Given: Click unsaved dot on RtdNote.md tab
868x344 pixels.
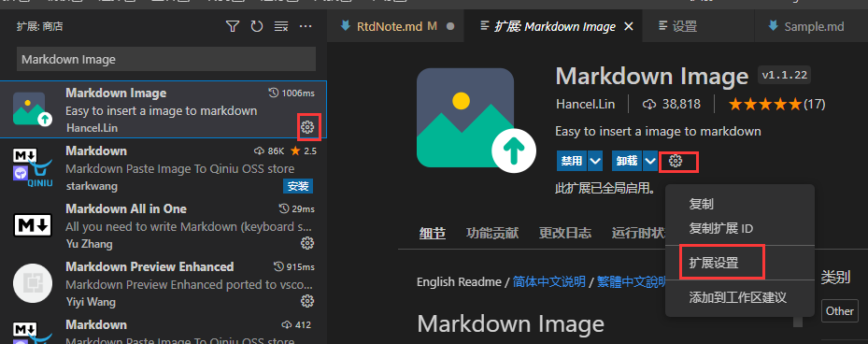Looking at the screenshot, I should (450, 26).
